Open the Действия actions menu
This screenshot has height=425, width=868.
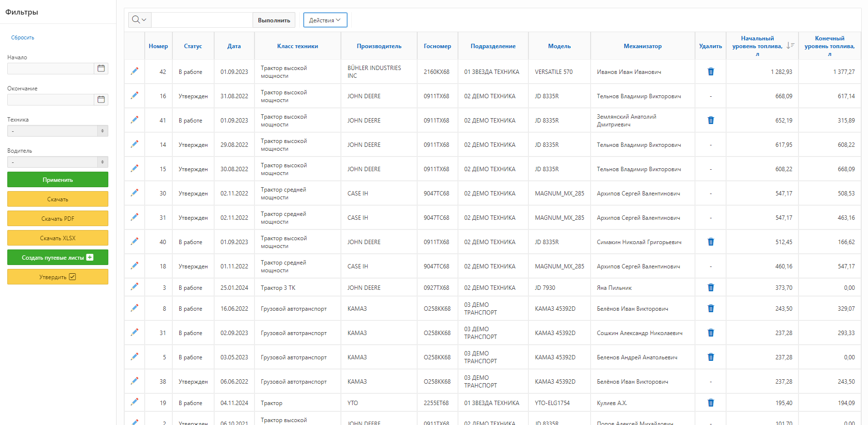click(x=325, y=20)
